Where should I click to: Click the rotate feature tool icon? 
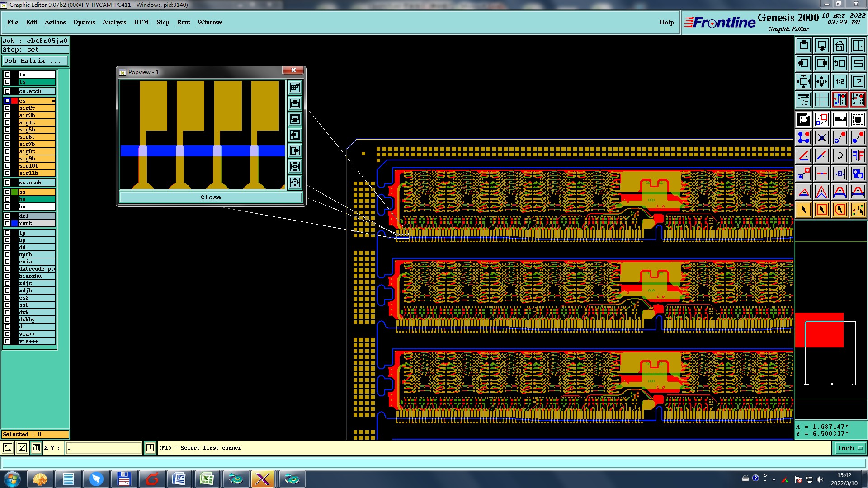coord(840,156)
